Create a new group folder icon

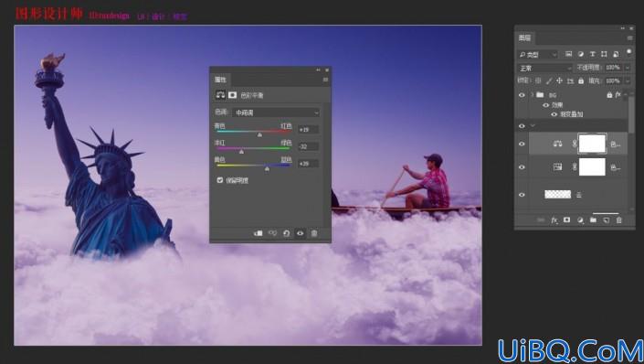tap(593, 220)
